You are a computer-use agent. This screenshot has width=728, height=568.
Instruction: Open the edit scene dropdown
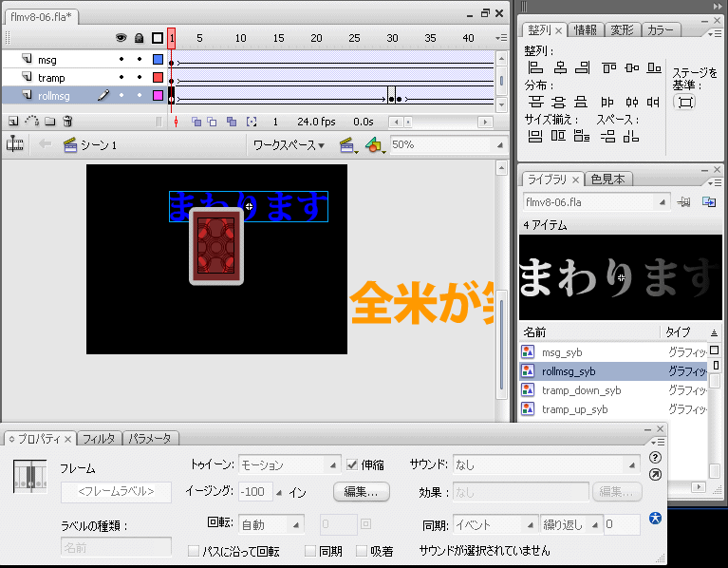pyautogui.click(x=347, y=145)
